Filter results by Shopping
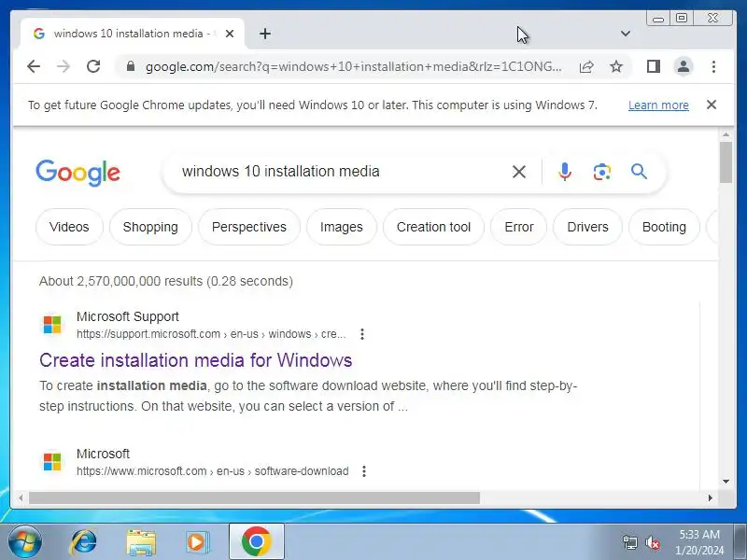 pyautogui.click(x=150, y=227)
